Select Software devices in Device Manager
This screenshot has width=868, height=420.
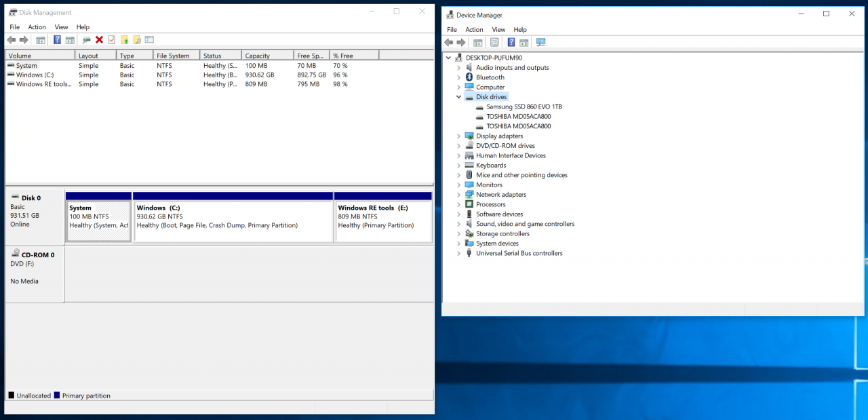click(499, 214)
